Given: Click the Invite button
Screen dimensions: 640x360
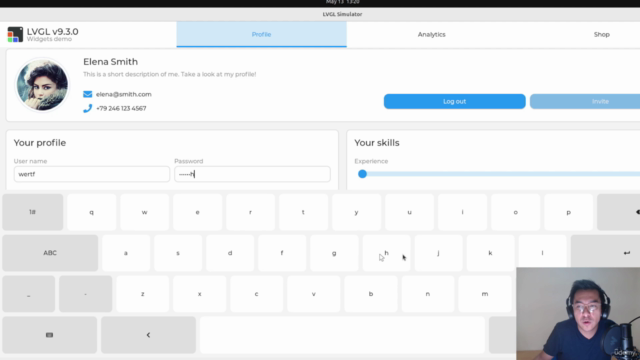Looking at the screenshot, I should coord(585,101).
